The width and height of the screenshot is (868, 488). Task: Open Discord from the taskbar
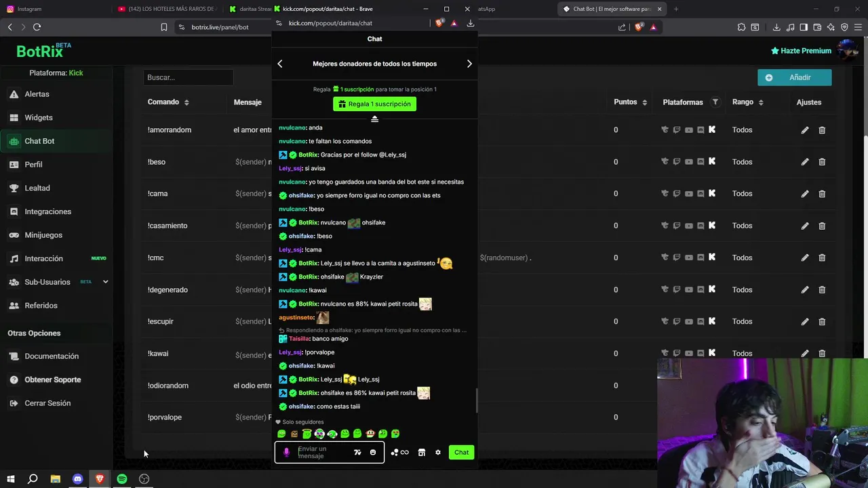tap(77, 479)
